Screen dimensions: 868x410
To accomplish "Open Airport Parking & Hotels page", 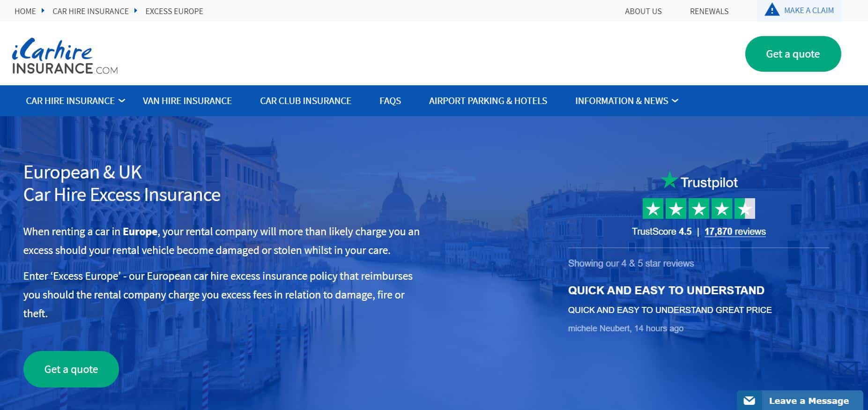I will [488, 101].
